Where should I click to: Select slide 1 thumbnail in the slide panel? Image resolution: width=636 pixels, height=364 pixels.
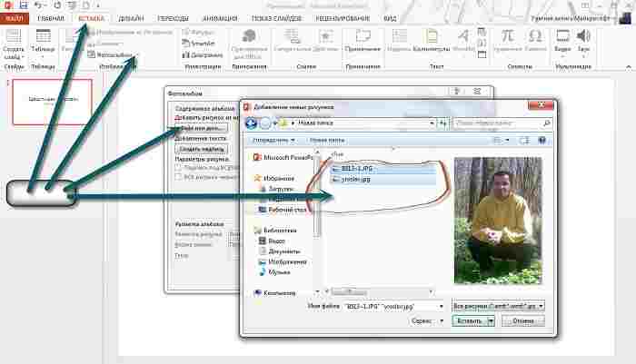[53, 102]
